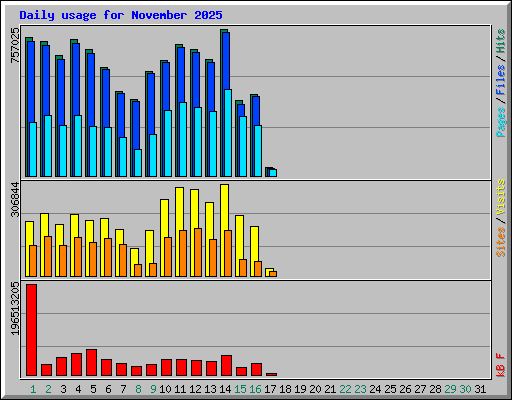512x400 pixels.
Task: Select the small cyan pages bar for day 17
Action: (x=273, y=173)
